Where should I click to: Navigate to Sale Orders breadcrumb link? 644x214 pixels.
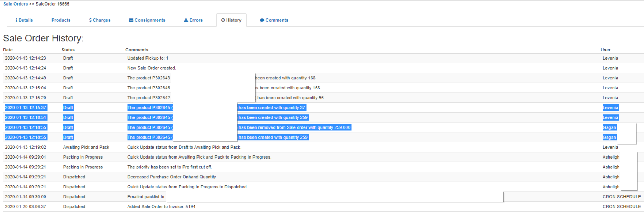pos(16,4)
